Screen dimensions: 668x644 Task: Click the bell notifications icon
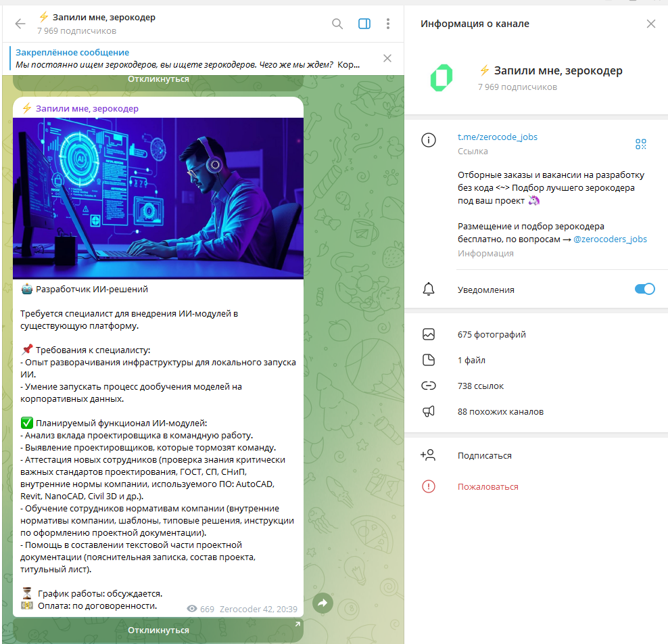[428, 289]
